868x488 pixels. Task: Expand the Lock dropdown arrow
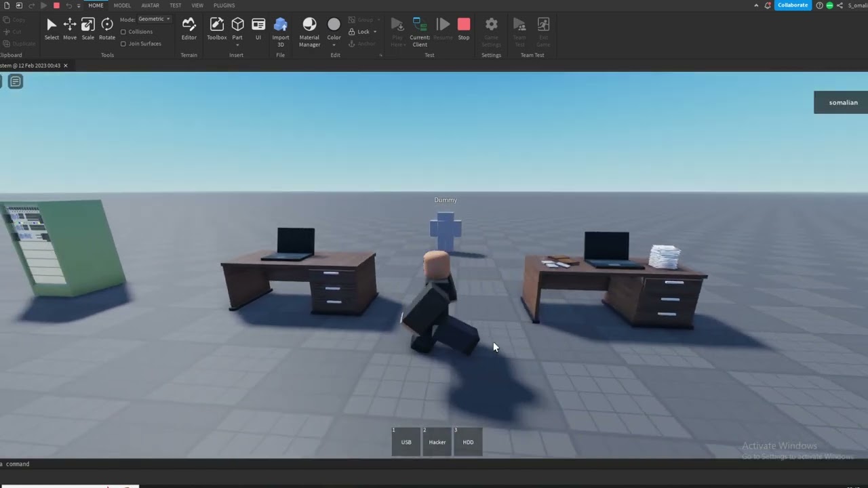point(376,32)
